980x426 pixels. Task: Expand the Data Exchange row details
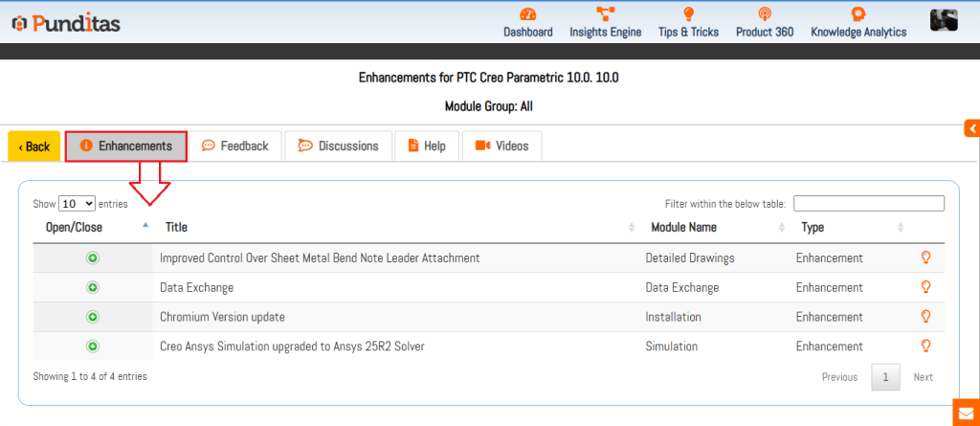click(x=93, y=287)
